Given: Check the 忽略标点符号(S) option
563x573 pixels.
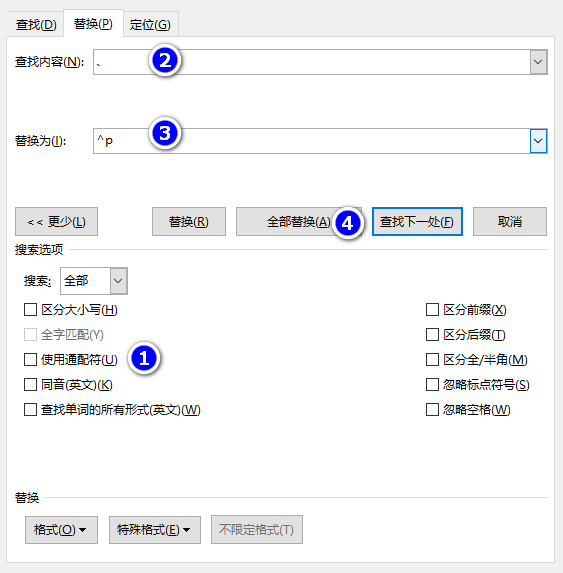Looking at the screenshot, I should (x=433, y=385).
